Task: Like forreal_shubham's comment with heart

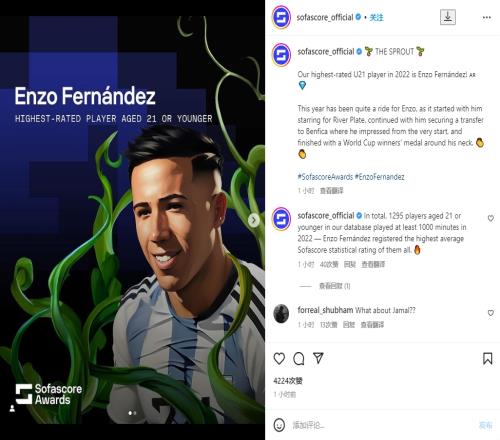Action: tap(491, 313)
